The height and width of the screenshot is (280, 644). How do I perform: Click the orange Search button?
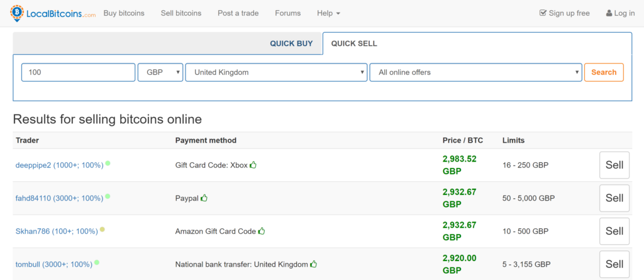pos(604,72)
